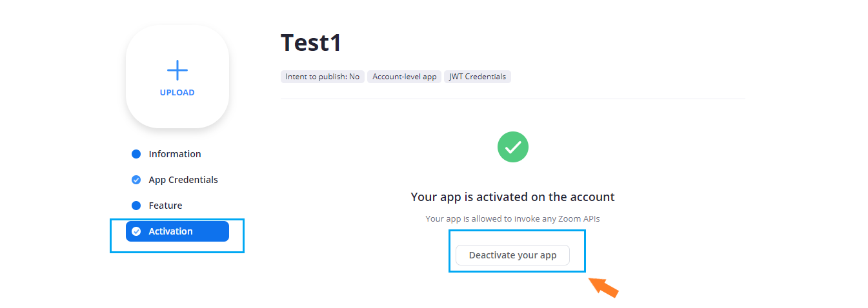Select the Account-level app tag
Image resolution: width=868 pixels, height=308 pixels.
pyautogui.click(x=404, y=77)
